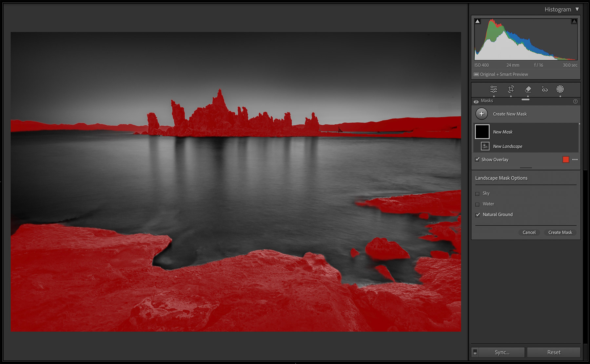Viewport: 590px width, 364px height.
Task: Toggle shadow clipping indicator in histogram
Action: click(x=478, y=21)
